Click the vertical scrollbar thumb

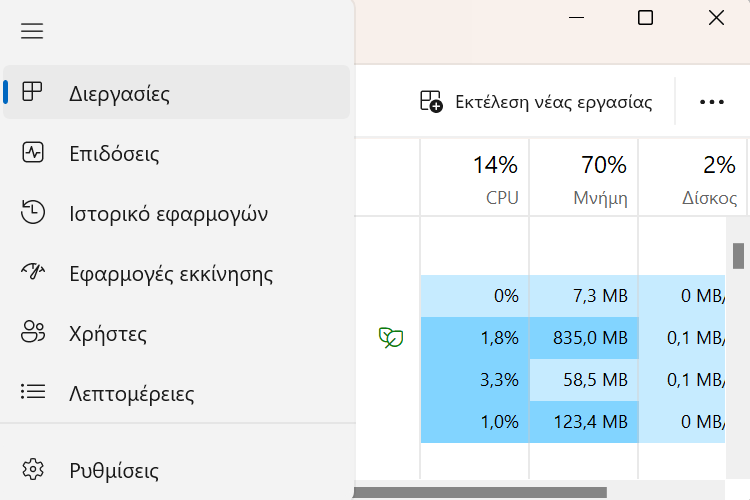(x=738, y=256)
